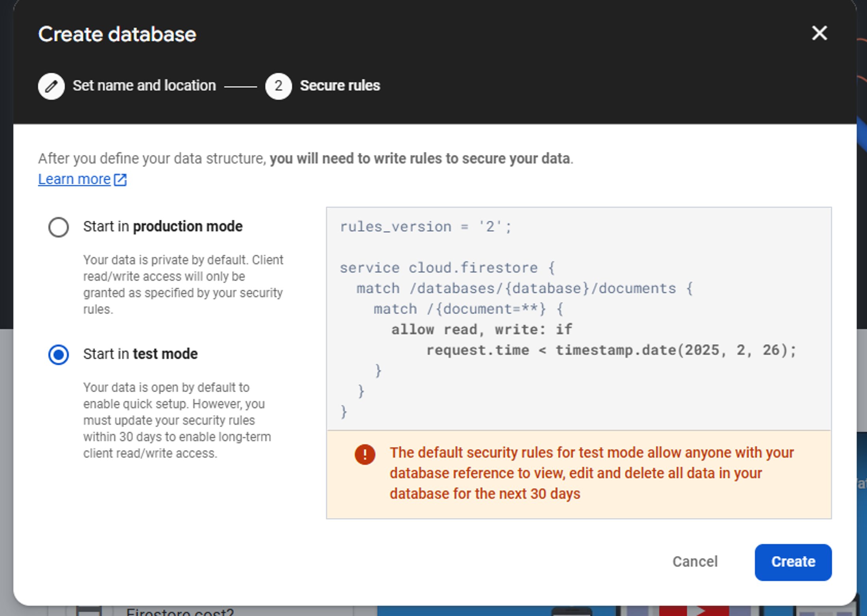Screen dimensions: 867x616
Task: Cancel the database creation
Action: click(695, 562)
